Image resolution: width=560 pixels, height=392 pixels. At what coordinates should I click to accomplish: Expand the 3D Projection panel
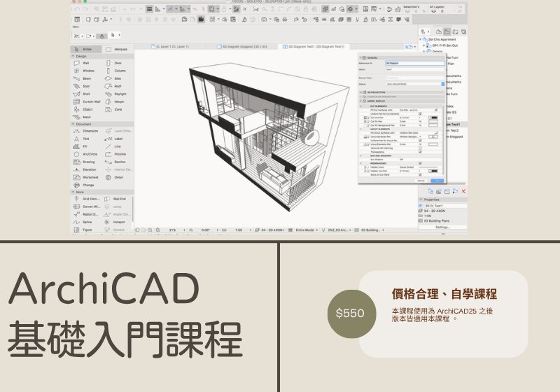tap(360, 92)
